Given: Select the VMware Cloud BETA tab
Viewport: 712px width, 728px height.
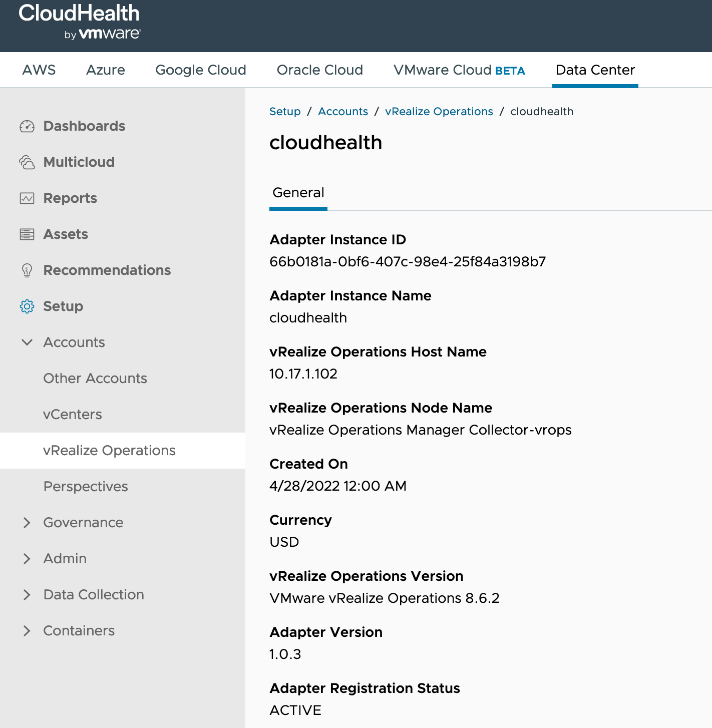Looking at the screenshot, I should (x=459, y=70).
